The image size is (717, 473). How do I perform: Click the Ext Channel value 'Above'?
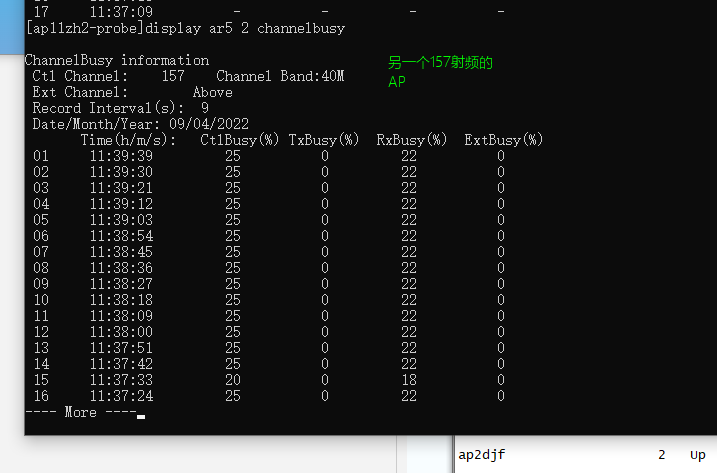point(213,92)
